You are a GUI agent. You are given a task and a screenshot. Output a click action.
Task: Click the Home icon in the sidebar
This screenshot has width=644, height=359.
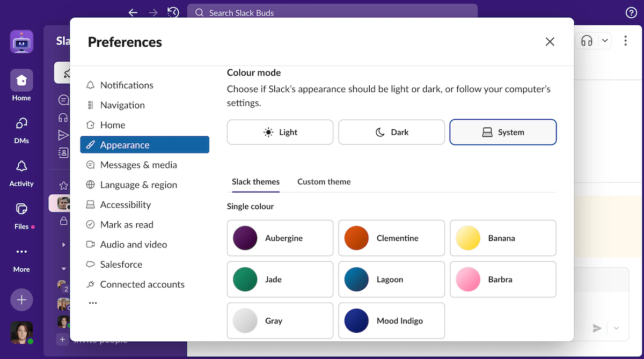21,80
